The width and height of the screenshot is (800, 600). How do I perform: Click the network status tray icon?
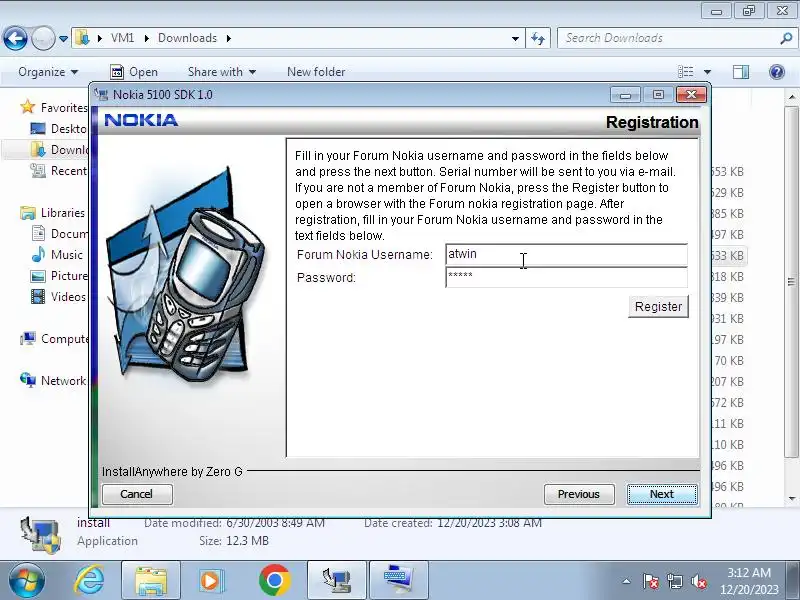tap(674, 581)
